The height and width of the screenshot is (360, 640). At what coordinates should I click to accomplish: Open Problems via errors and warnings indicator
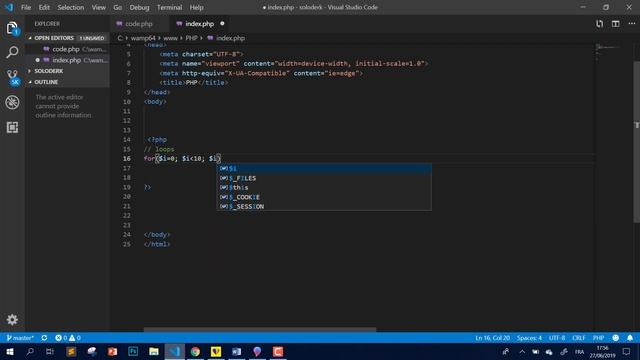coord(68,338)
